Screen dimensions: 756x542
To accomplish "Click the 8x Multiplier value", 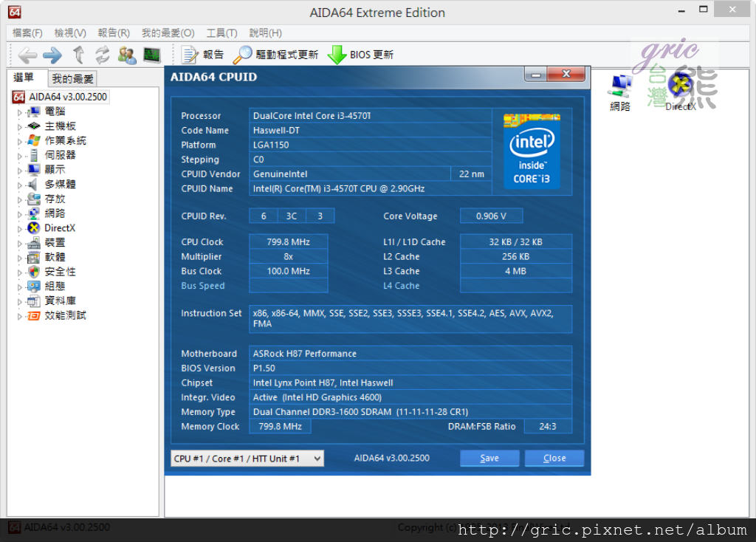I will point(289,256).
